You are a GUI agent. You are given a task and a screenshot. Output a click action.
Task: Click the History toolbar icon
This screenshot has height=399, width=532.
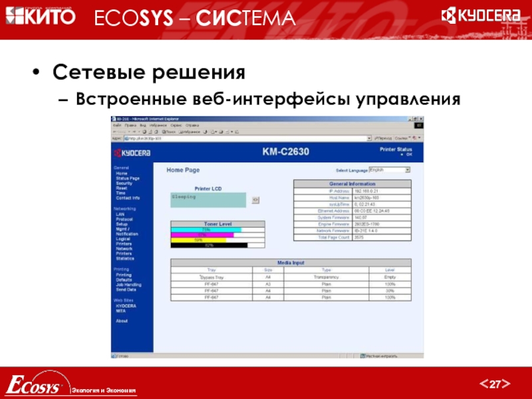pyautogui.click(x=205, y=132)
